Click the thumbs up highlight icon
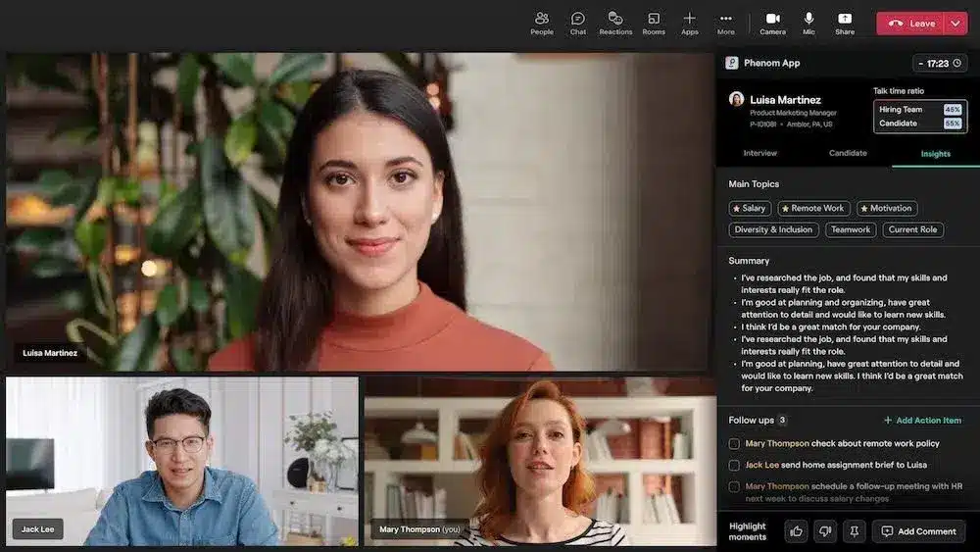Image resolution: width=980 pixels, height=552 pixels. pos(796,531)
